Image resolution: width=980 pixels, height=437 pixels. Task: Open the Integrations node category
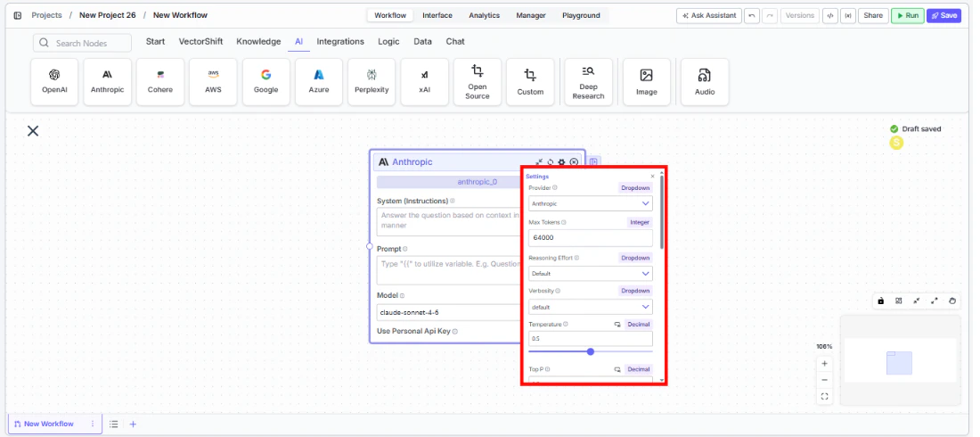point(340,42)
